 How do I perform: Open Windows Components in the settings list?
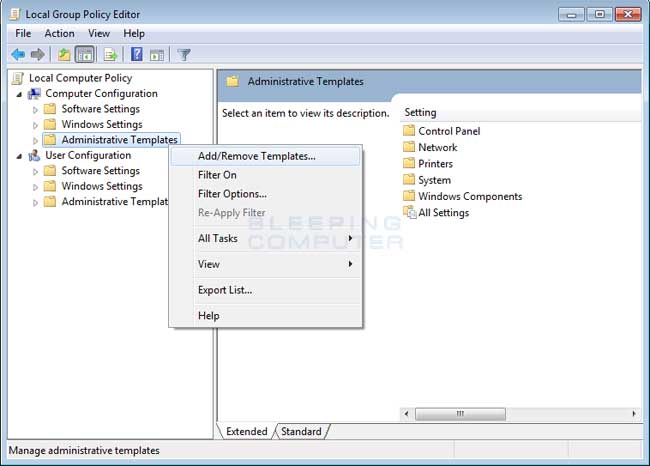[x=470, y=196]
